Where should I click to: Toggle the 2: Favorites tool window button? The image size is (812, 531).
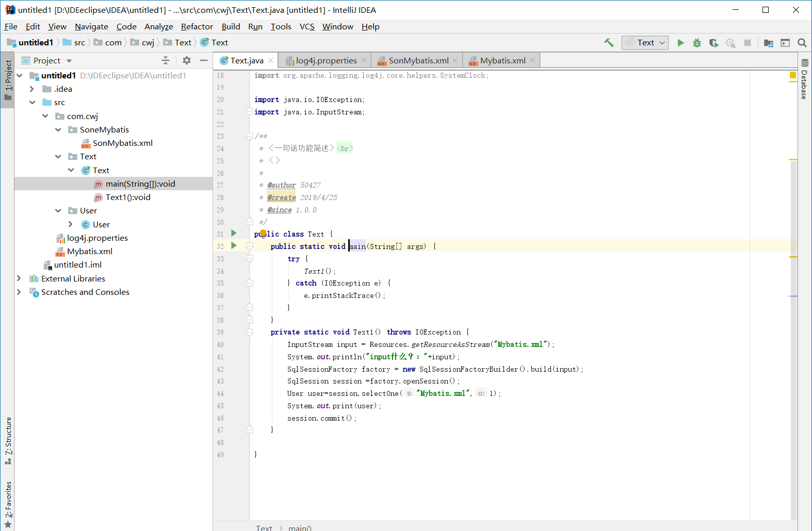tap(8, 504)
